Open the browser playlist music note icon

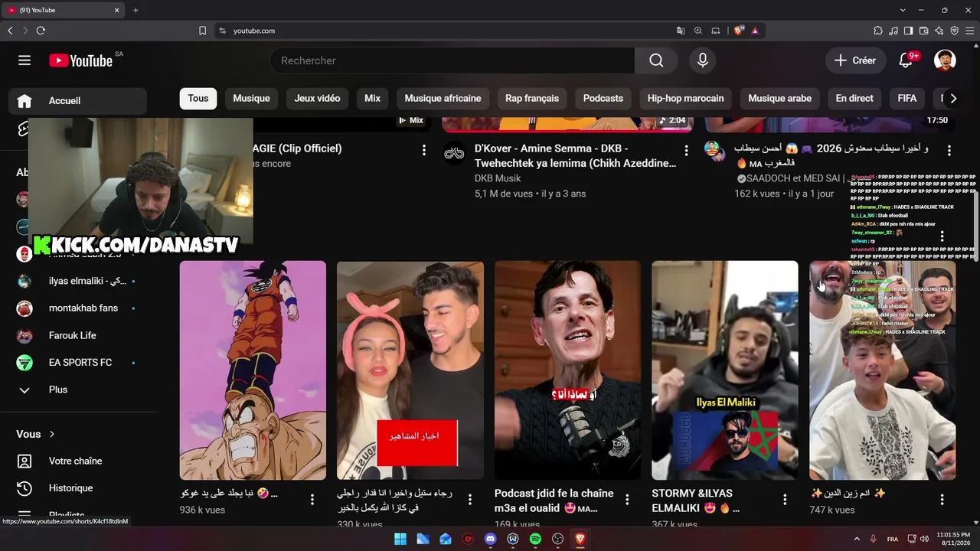pos(893,31)
